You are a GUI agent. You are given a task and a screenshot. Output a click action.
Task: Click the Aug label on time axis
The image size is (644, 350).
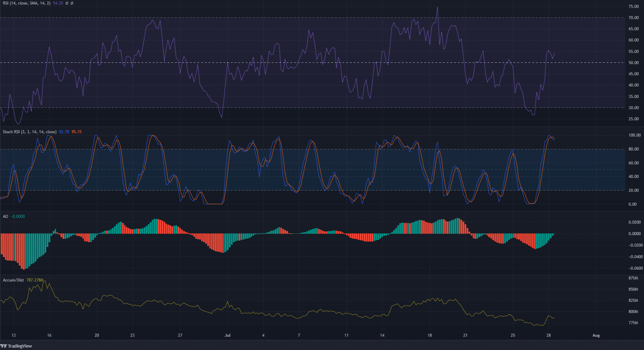tap(596, 335)
